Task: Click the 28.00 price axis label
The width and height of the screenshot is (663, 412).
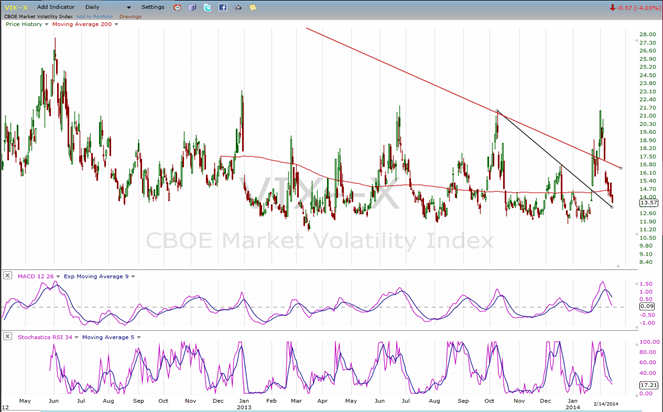Action: 648,35
